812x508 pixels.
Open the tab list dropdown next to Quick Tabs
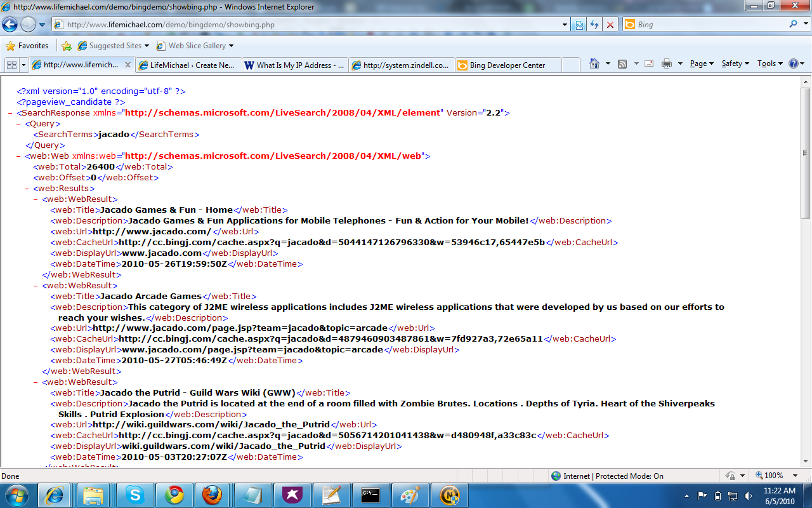23,65
